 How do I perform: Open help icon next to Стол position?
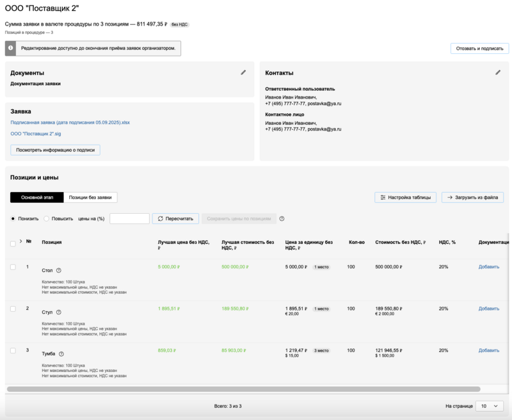[x=59, y=271]
